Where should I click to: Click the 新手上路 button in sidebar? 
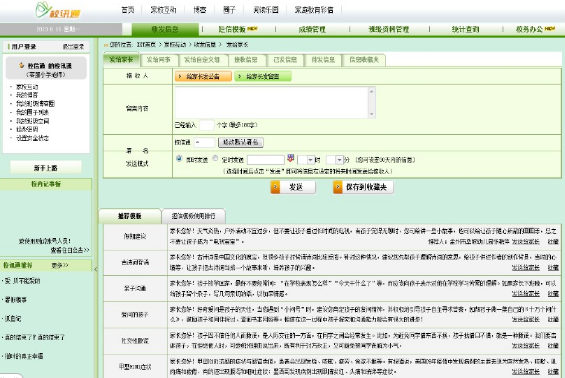(x=46, y=168)
